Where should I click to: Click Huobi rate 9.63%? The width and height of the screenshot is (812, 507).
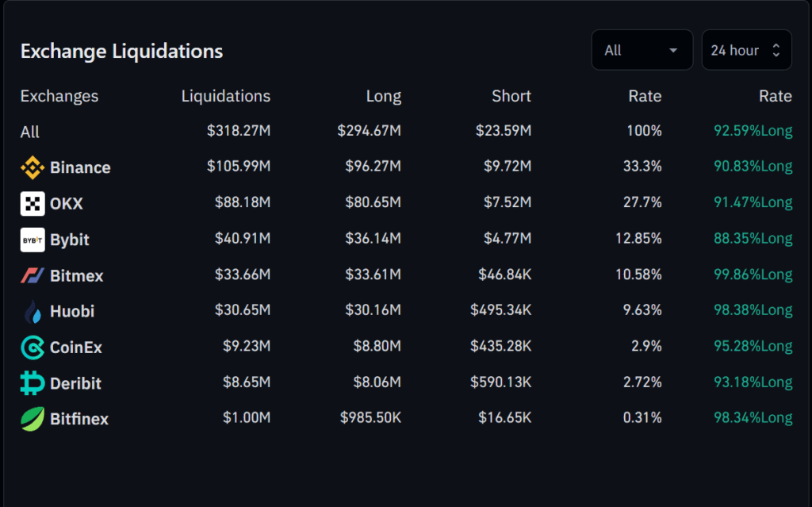[642, 310]
